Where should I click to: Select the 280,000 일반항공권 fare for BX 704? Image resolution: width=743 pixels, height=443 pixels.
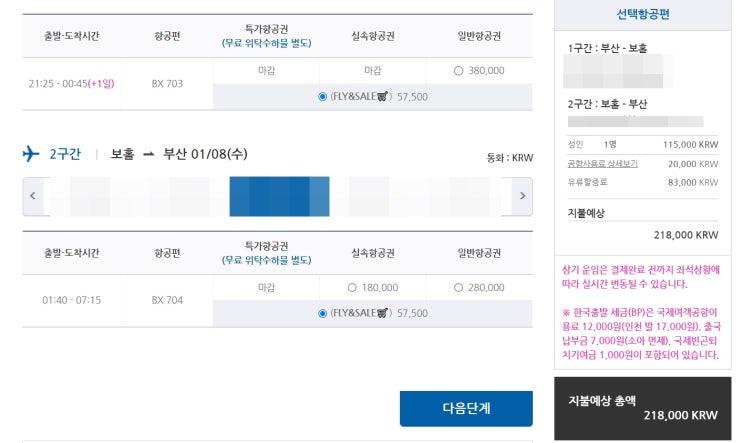click(458, 288)
